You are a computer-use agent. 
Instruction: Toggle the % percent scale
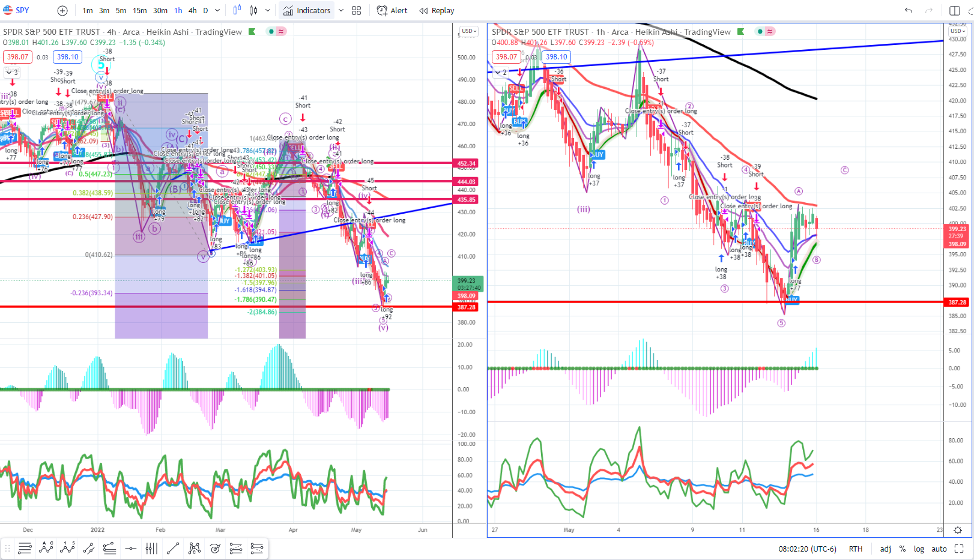point(903,549)
